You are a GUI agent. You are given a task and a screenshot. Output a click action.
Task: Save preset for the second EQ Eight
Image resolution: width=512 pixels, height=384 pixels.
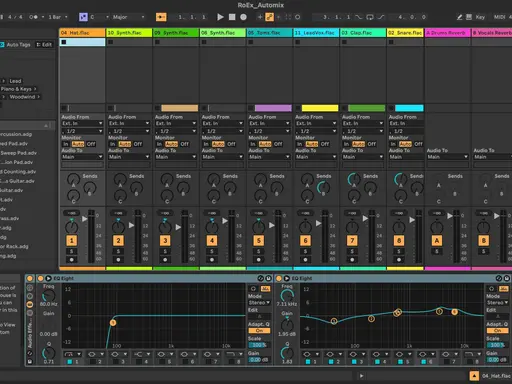507,278
